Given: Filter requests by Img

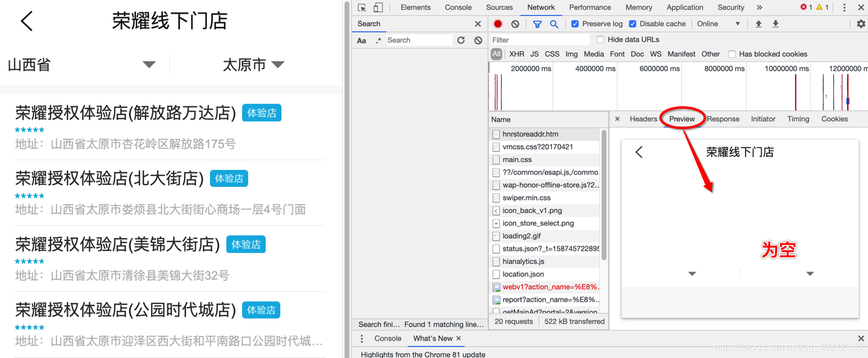Looking at the screenshot, I should click(571, 54).
